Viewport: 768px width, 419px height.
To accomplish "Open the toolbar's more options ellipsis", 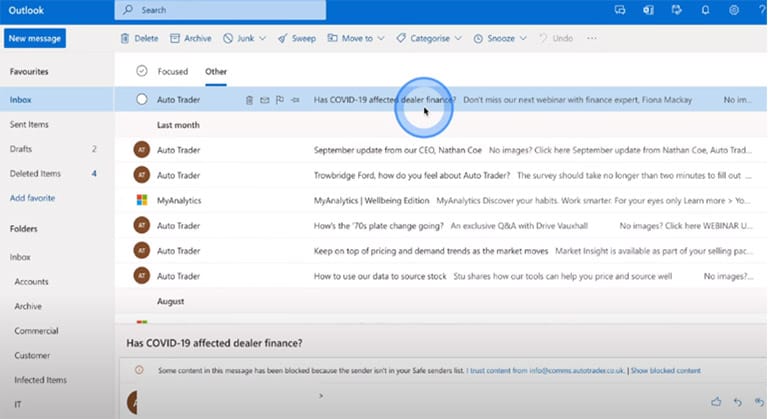I will pos(592,38).
